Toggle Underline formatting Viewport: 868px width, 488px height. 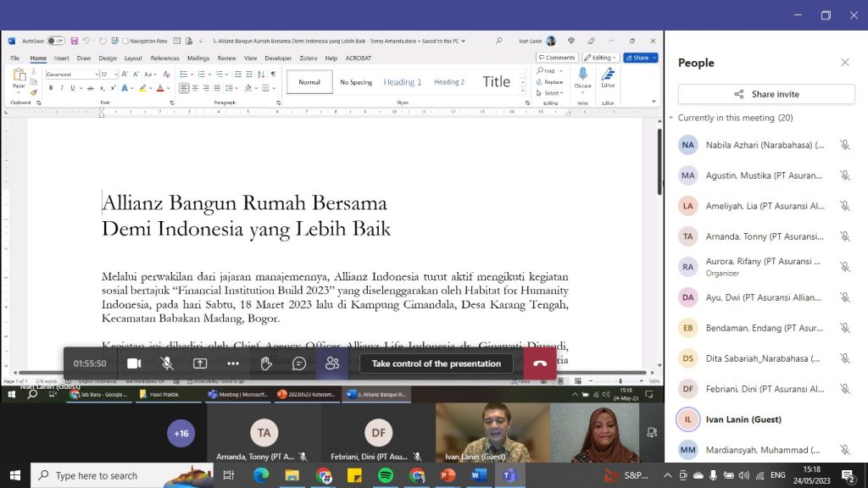click(x=73, y=88)
